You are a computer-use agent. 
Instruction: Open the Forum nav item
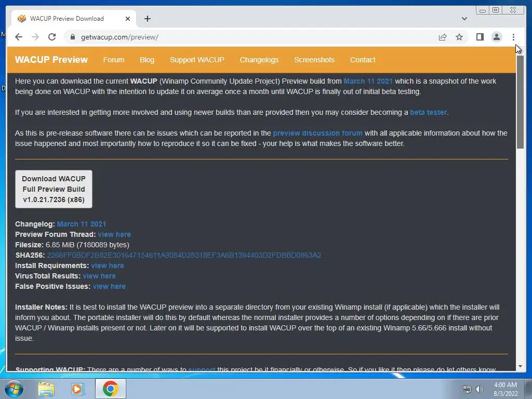point(114,60)
